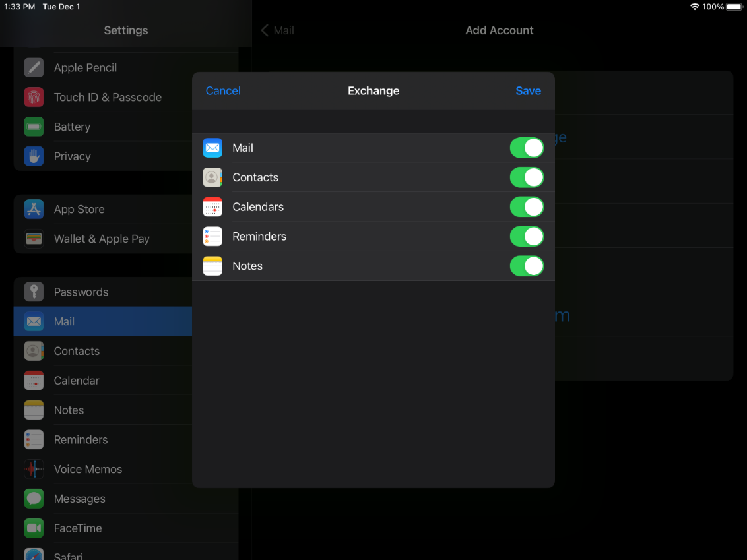Click the Contacts icon in Exchange dialog
The height and width of the screenshot is (560, 747).
212,177
